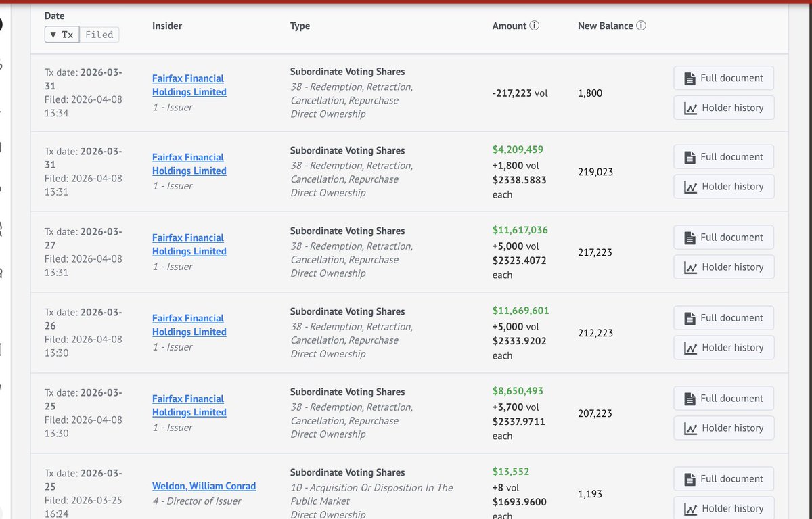Switch date sorting to Filed
This screenshot has height=519, width=812.
coord(99,35)
